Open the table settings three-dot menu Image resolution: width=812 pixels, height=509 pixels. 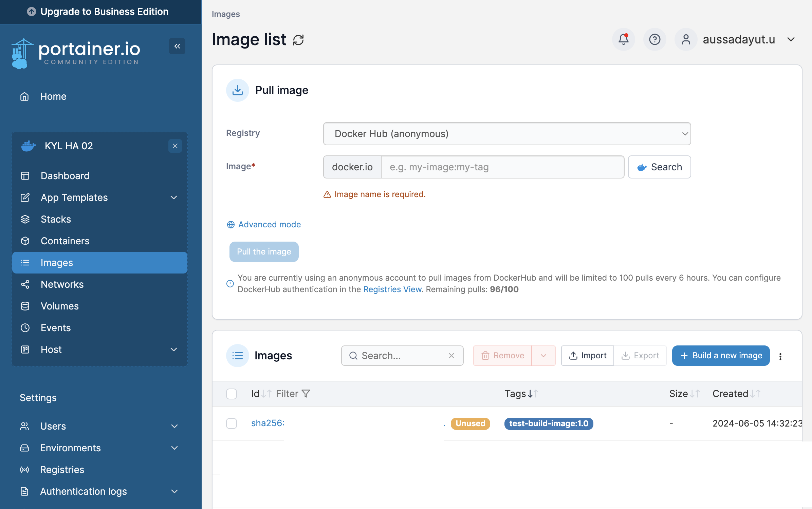[x=780, y=356]
